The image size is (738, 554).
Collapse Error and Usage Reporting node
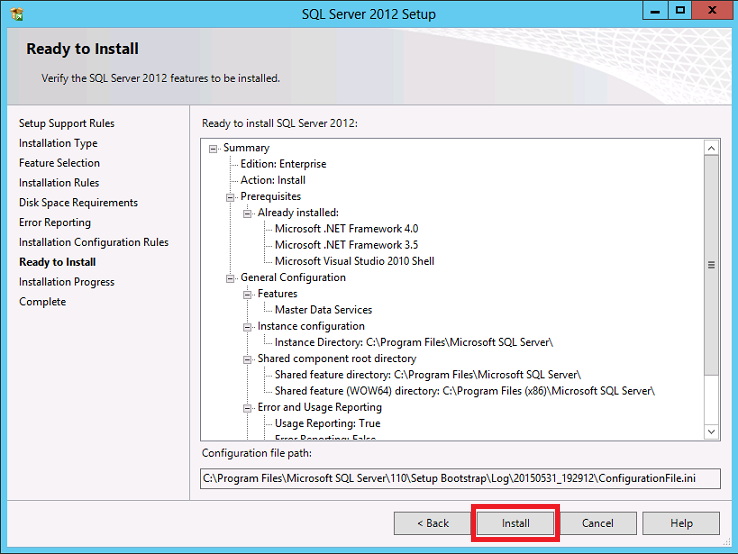coord(247,408)
